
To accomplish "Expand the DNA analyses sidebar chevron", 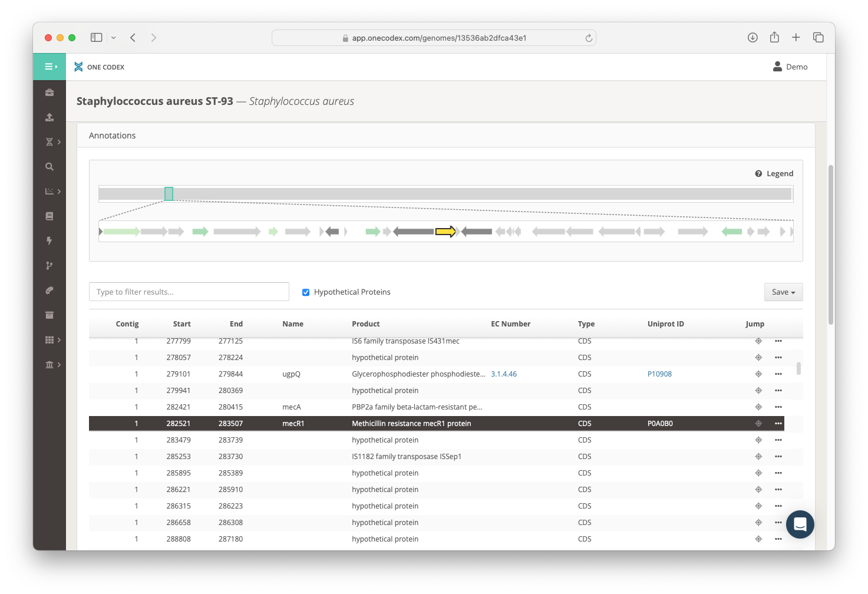I will (x=59, y=142).
